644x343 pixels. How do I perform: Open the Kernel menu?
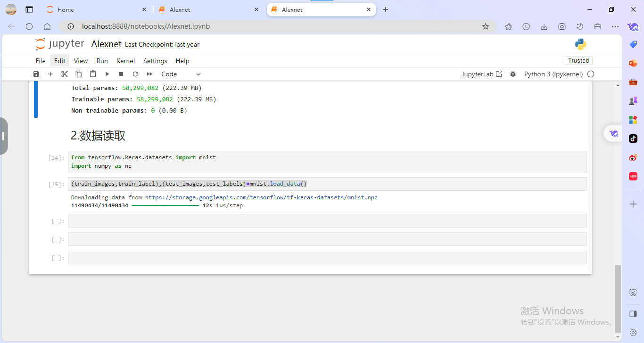tap(125, 61)
